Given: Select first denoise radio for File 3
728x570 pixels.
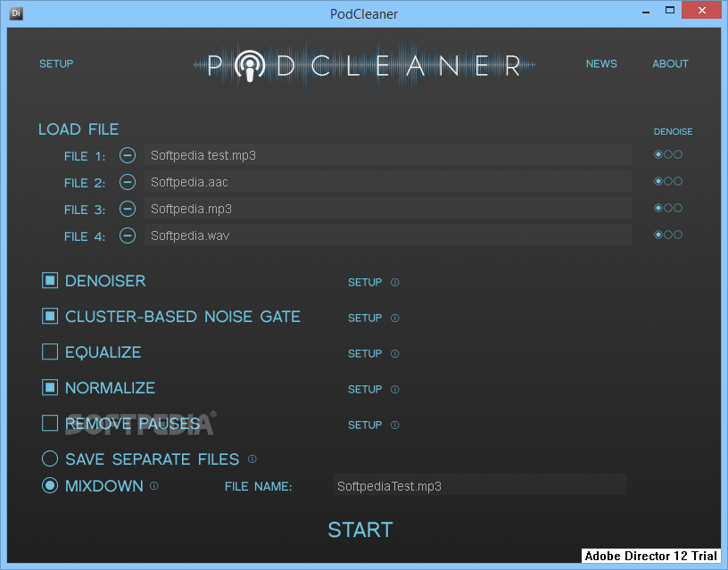Looking at the screenshot, I should [658, 208].
